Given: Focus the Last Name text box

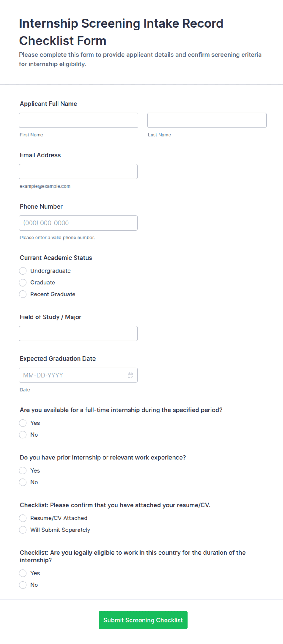Looking at the screenshot, I should [207, 120].
